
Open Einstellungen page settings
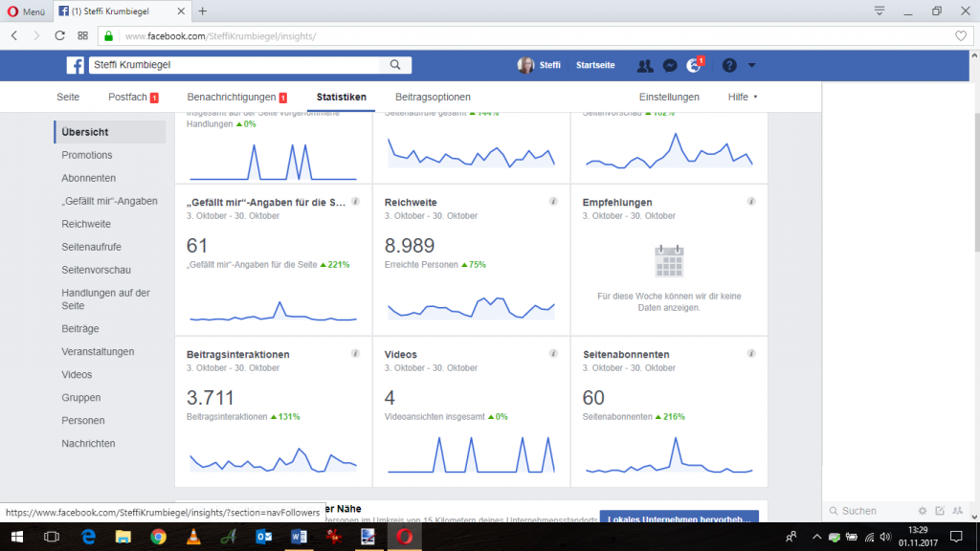point(669,97)
